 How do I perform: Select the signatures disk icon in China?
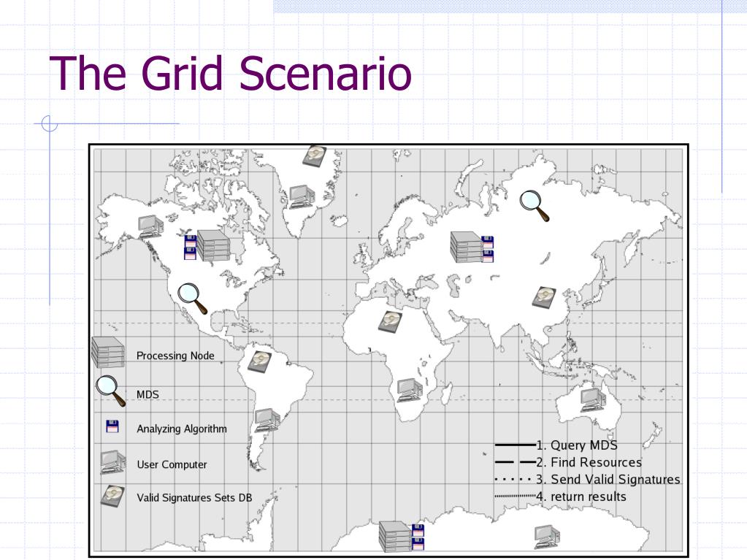coord(544,297)
